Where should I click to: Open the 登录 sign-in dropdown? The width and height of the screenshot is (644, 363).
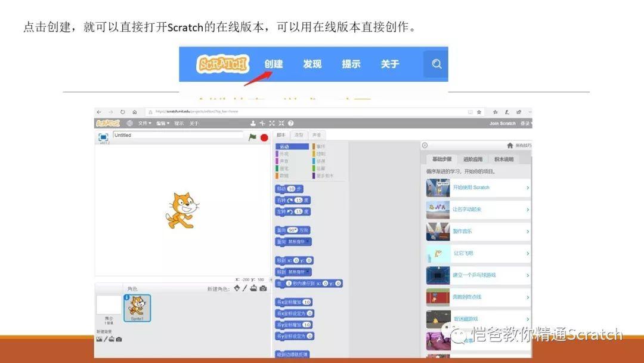point(526,124)
